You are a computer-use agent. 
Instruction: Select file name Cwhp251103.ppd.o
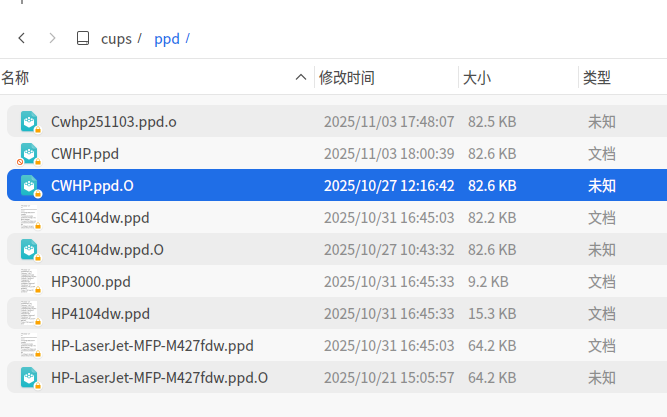tap(114, 122)
